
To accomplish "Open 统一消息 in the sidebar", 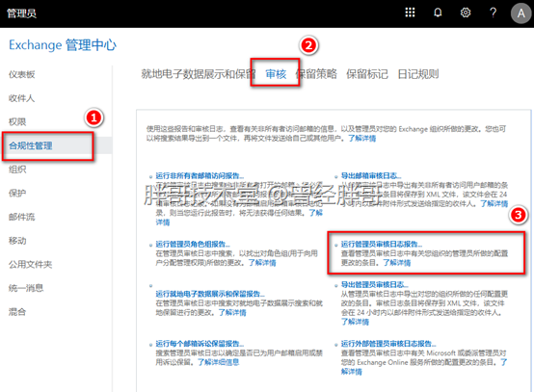I will 26,288.
